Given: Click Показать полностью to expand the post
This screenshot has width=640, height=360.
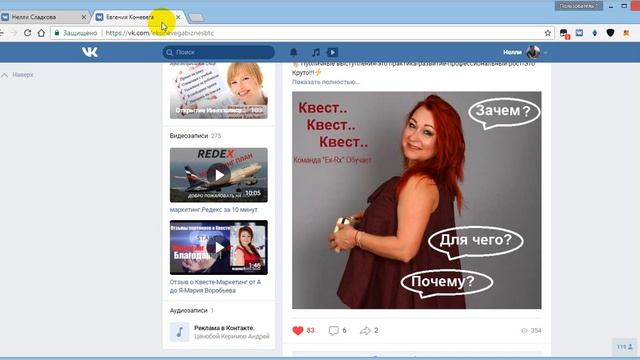Looking at the screenshot, I should tap(326, 82).
